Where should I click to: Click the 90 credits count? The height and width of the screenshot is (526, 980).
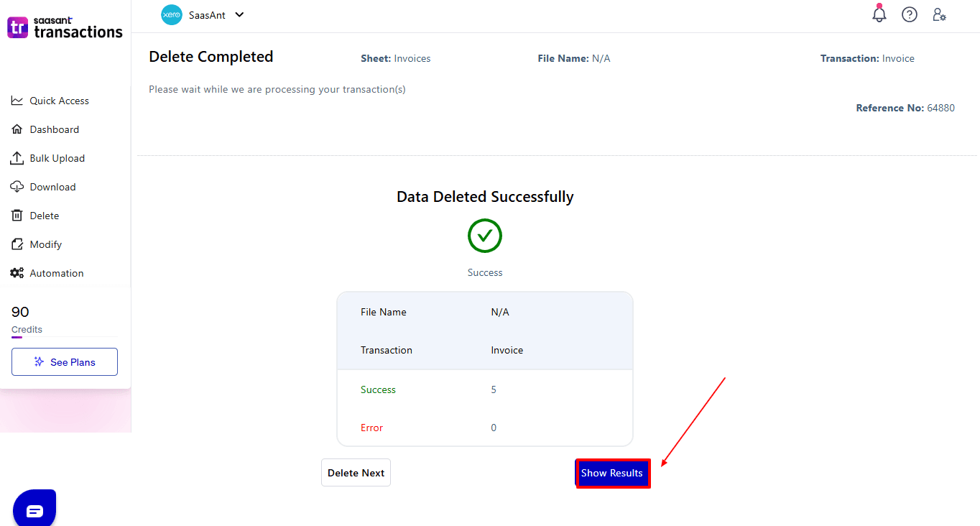click(20, 312)
